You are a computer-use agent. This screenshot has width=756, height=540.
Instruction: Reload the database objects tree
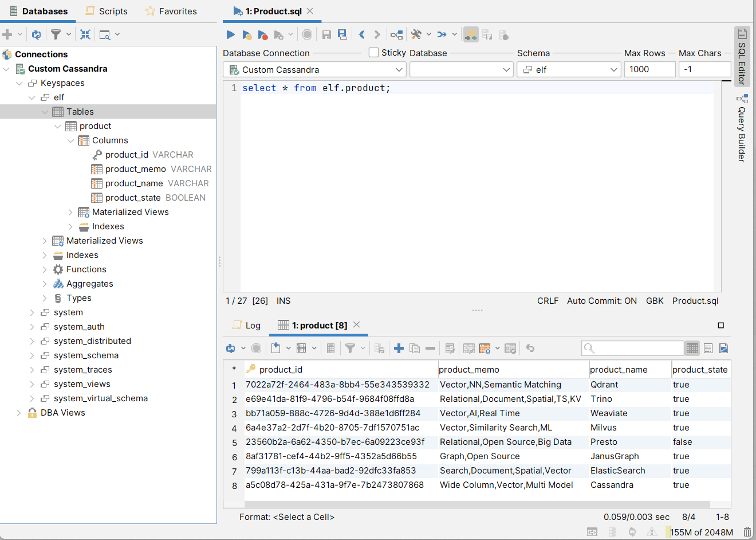pyautogui.click(x=36, y=35)
